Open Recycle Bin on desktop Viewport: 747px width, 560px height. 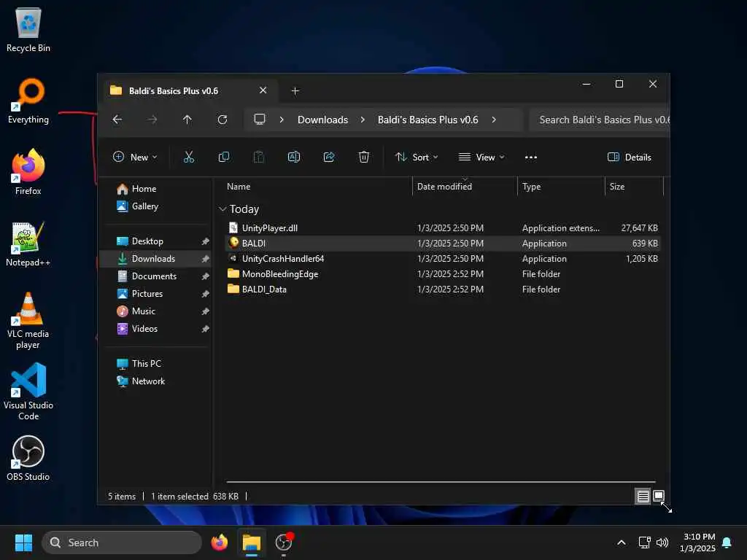click(x=28, y=29)
